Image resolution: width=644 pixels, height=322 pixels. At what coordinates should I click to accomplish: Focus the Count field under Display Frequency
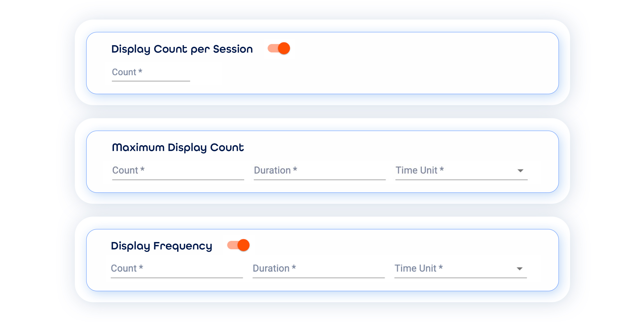(x=176, y=269)
